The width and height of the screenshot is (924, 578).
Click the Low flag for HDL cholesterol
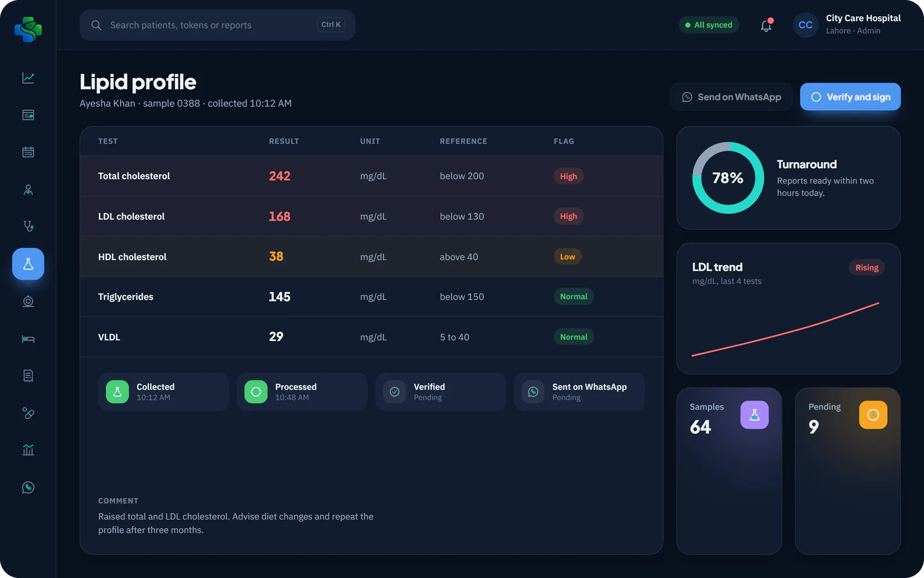point(568,257)
